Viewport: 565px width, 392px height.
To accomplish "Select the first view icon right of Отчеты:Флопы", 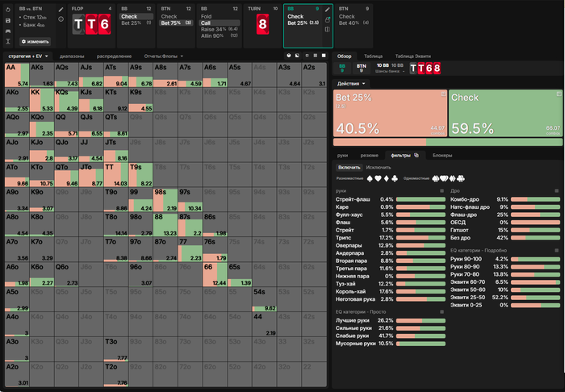I will coord(288,56).
